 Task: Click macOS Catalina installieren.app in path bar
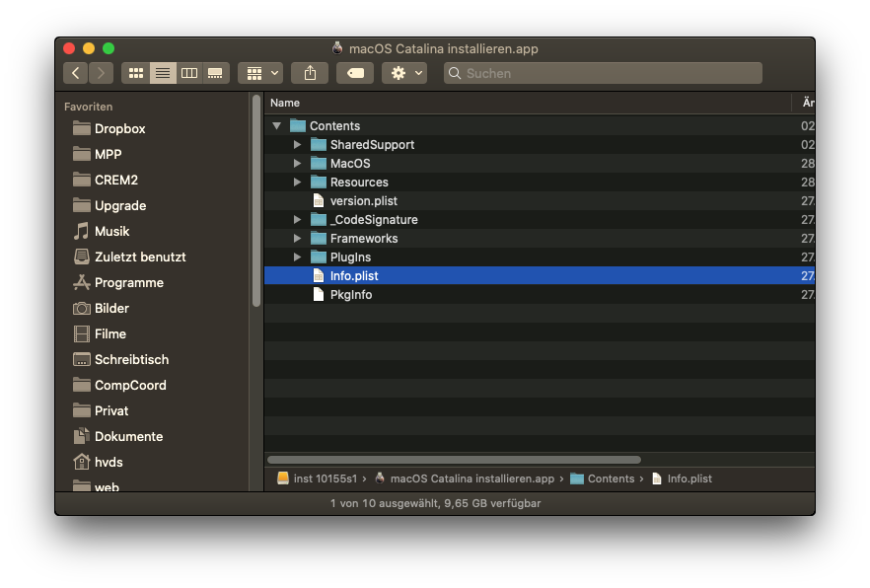coord(465,478)
